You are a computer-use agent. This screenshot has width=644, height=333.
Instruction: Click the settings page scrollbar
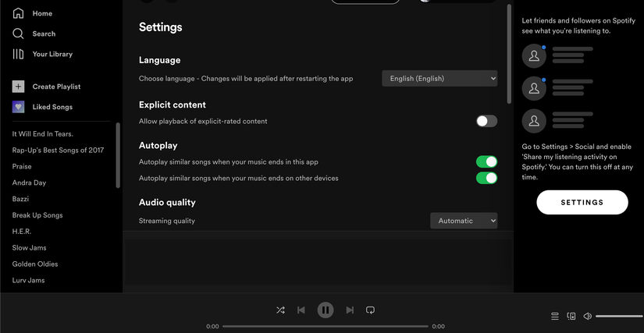coord(509,54)
